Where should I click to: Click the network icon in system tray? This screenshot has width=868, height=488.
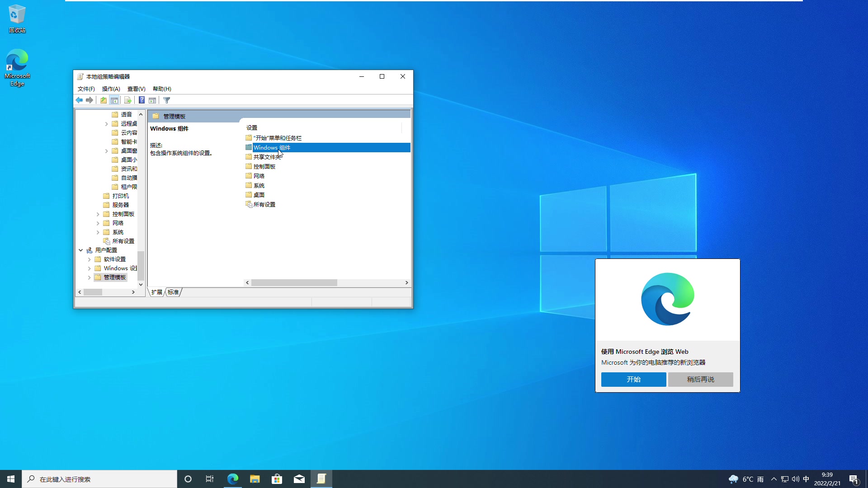[785, 479]
